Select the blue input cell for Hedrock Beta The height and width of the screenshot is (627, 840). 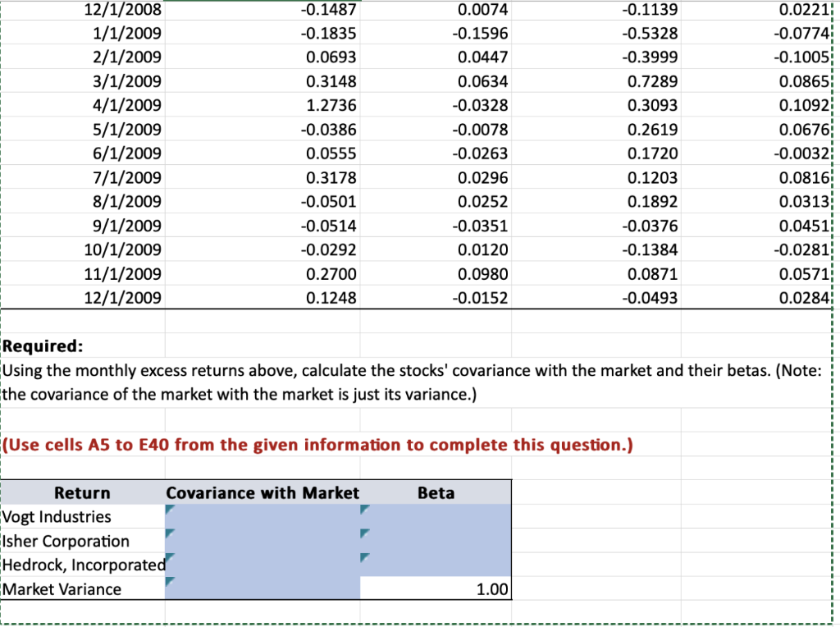click(435, 565)
